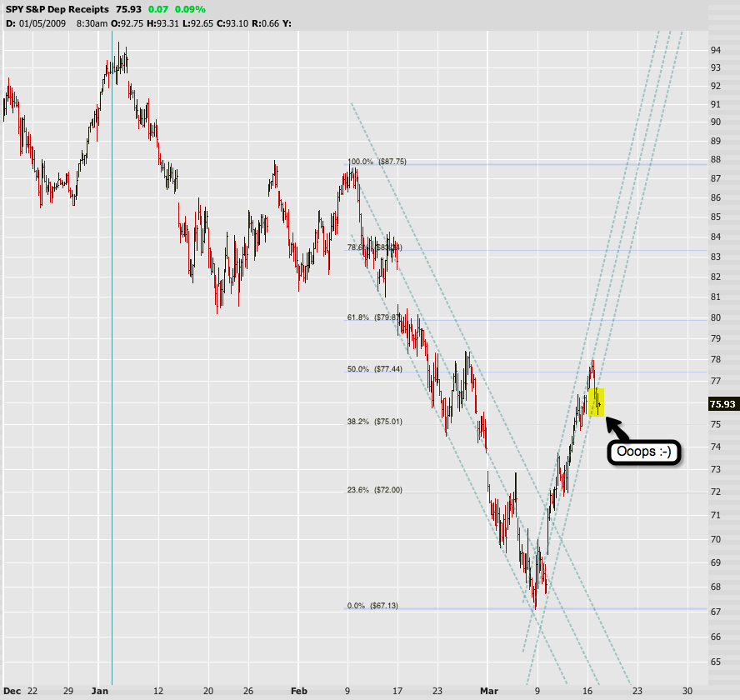Click 90 on the price axis
The height and width of the screenshot is (700, 740).
click(716, 122)
